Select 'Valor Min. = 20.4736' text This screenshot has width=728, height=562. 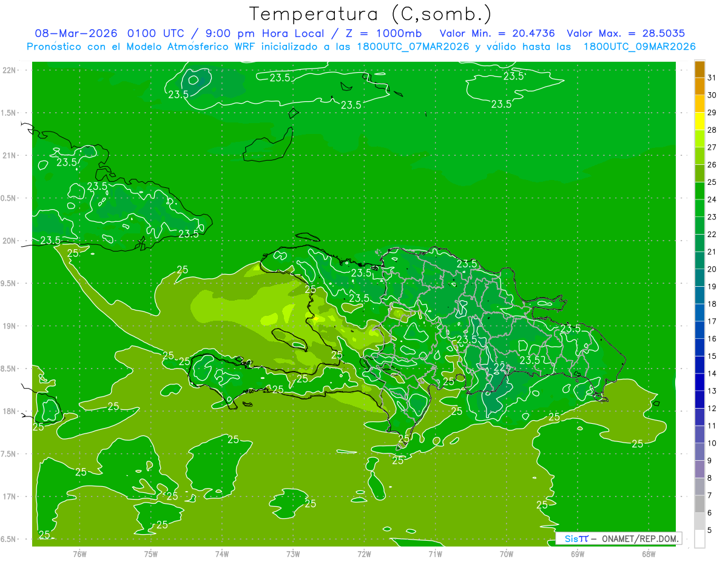[x=497, y=33]
